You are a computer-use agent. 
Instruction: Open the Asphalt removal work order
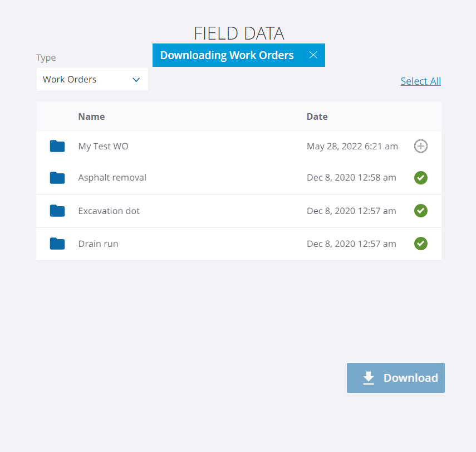click(x=112, y=178)
